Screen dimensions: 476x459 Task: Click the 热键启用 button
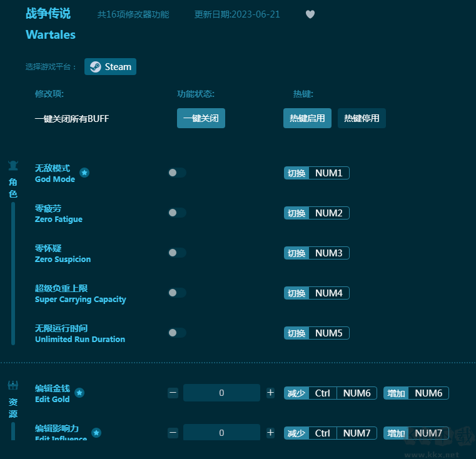coord(307,118)
